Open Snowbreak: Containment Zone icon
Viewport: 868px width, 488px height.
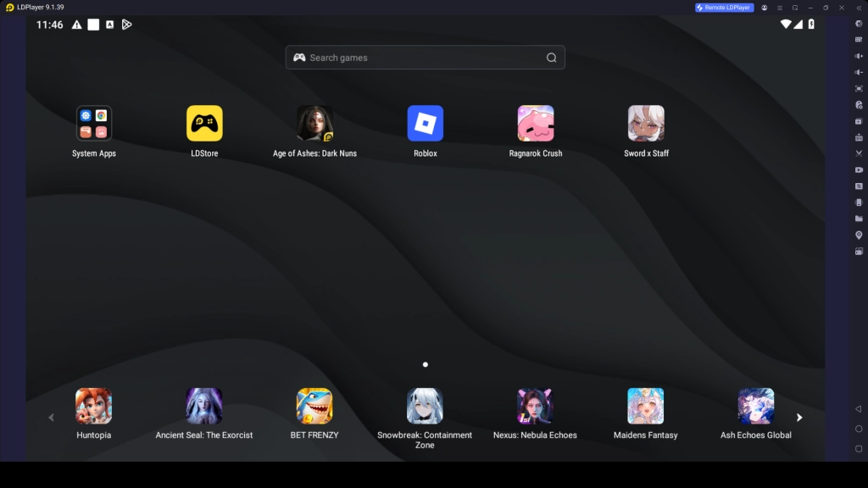pyautogui.click(x=425, y=406)
